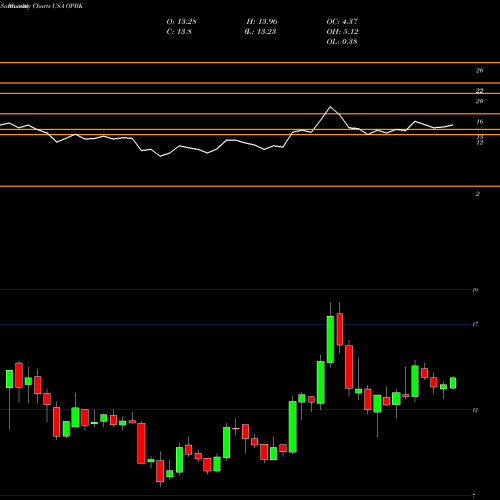Click the 20 label on the indicator axis

coord(479,101)
